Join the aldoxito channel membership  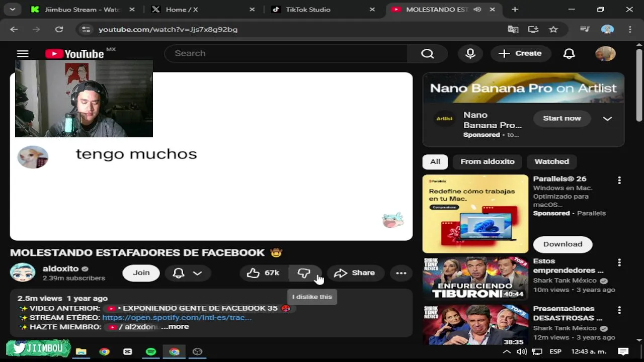[141, 273]
